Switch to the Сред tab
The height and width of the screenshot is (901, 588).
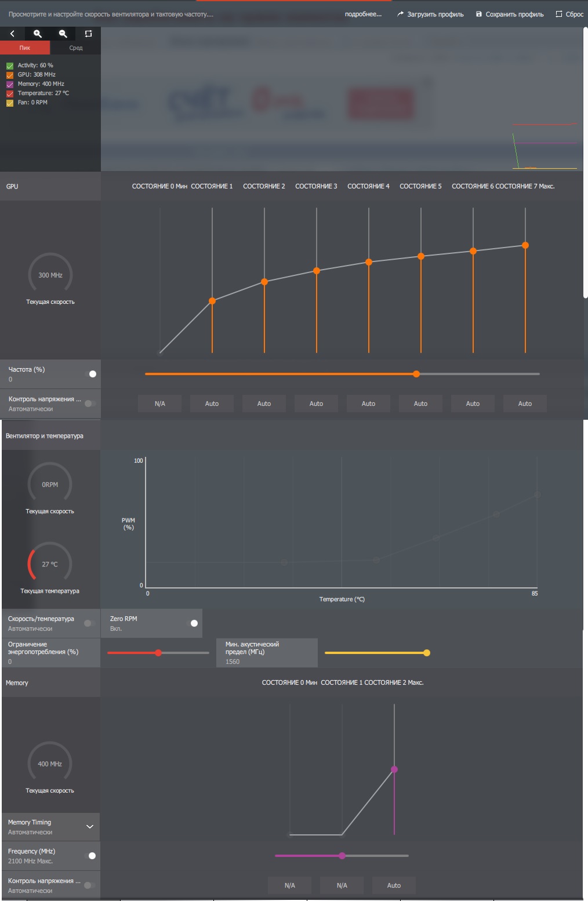tap(76, 48)
